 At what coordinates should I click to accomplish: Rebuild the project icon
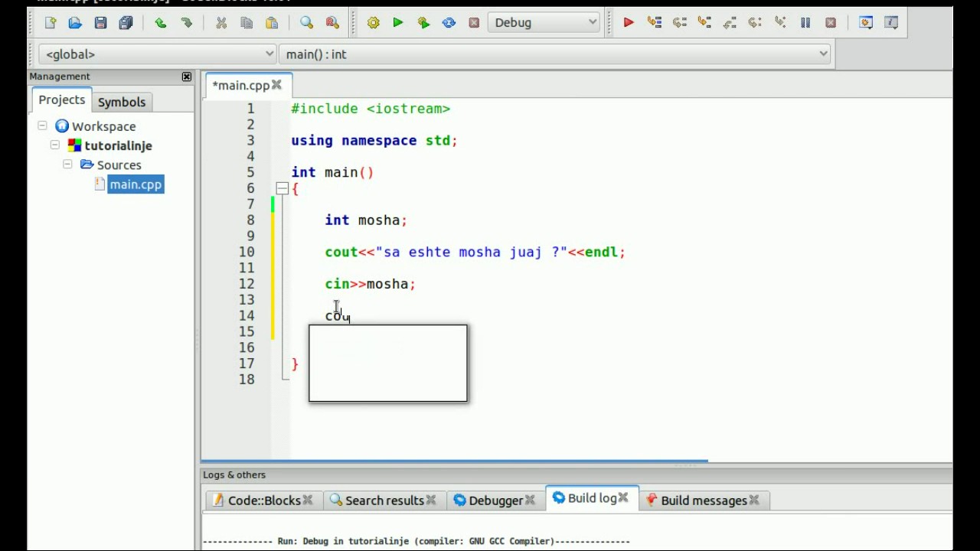point(449,23)
